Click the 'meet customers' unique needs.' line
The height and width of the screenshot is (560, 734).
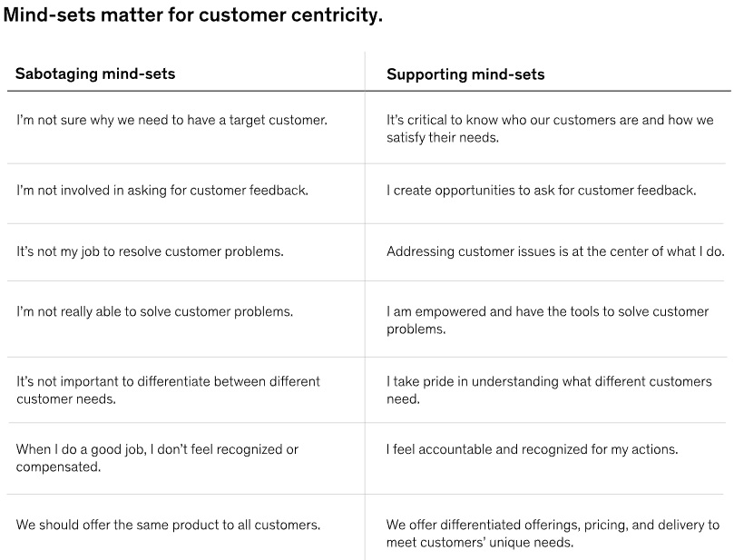pyautogui.click(x=479, y=542)
